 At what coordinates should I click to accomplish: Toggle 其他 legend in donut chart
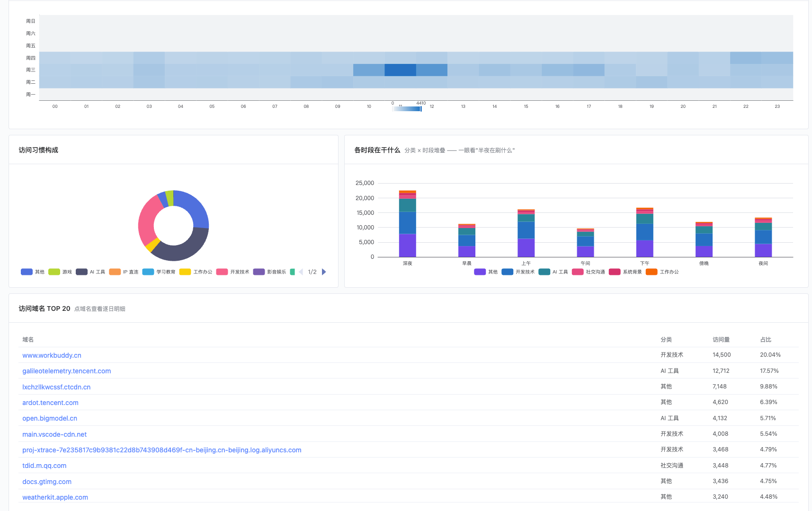(33, 272)
